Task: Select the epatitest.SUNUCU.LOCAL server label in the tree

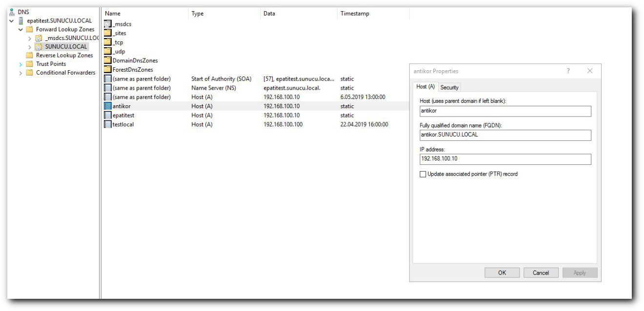Action: [59, 21]
